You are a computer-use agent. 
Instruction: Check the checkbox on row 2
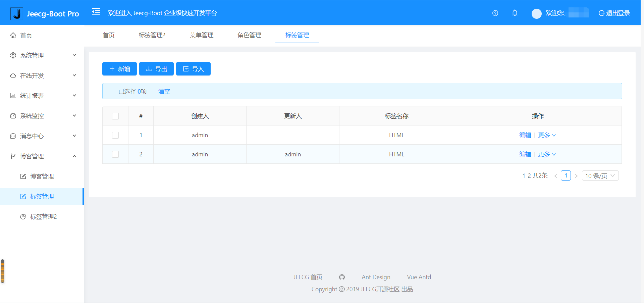click(x=115, y=154)
